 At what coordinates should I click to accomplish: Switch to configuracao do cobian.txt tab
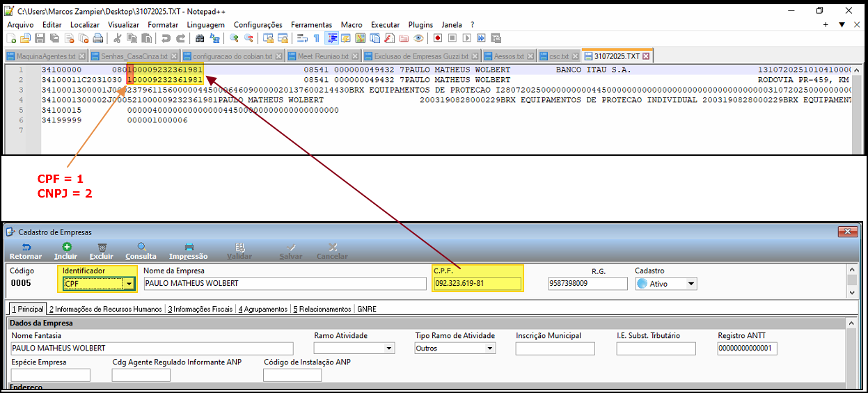232,56
